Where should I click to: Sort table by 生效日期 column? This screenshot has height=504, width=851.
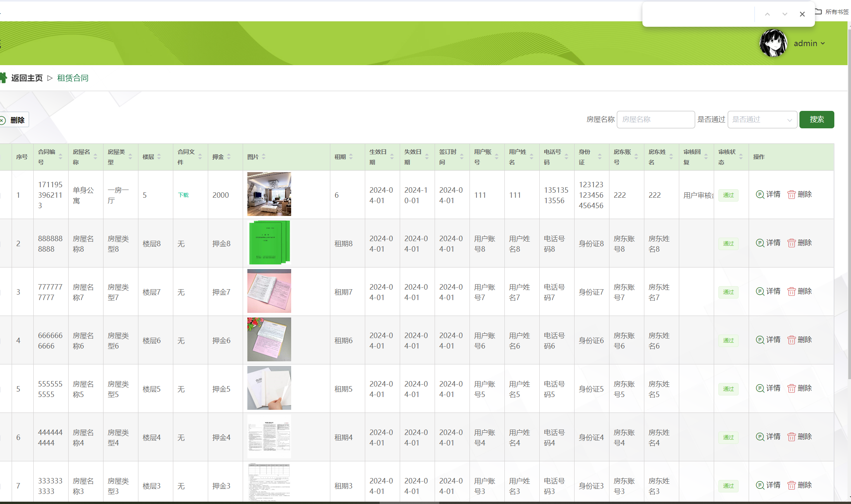(x=392, y=157)
